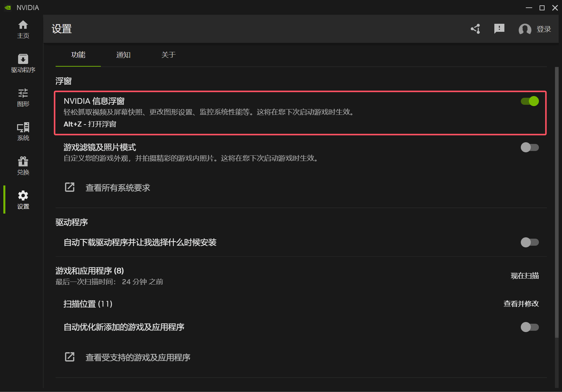Open 查看受支持的游戏及应用程序 link
The width and height of the screenshot is (562, 392).
pyautogui.click(x=138, y=358)
